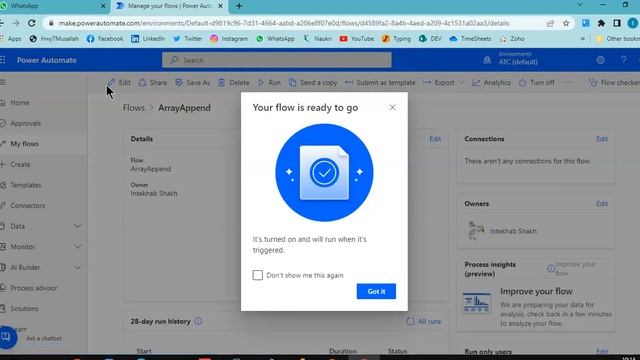Image resolution: width=640 pixels, height=360 pixels.
Task: Open Solutions in the sidebar
Action: (x=24, y=309)
